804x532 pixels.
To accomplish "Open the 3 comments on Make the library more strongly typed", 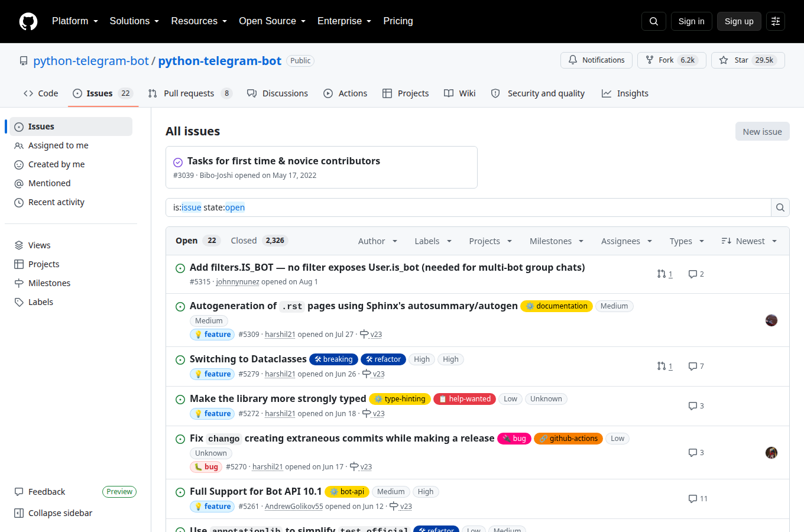I will pyautogui.click(x=696, y=406).
